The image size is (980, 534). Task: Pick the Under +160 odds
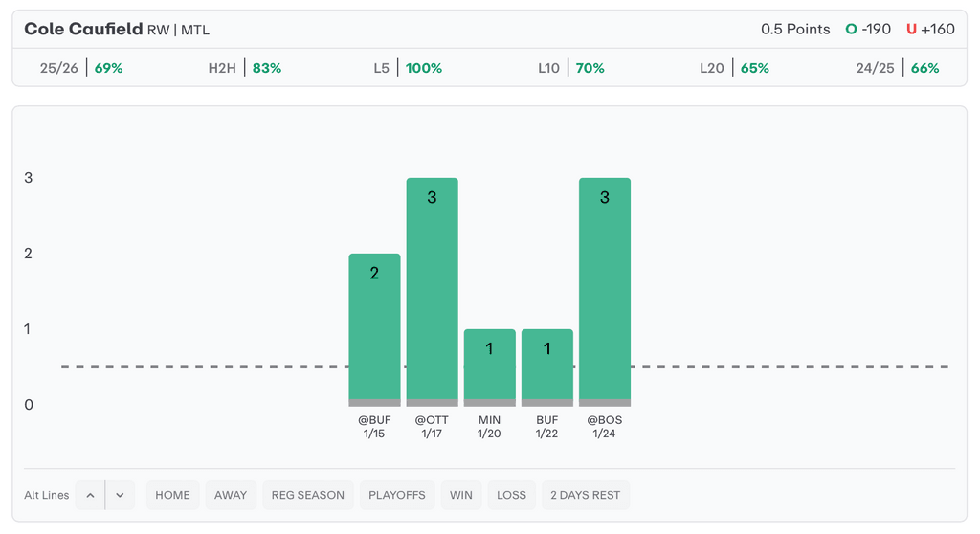pyautogui.click(x=930, y=29)
